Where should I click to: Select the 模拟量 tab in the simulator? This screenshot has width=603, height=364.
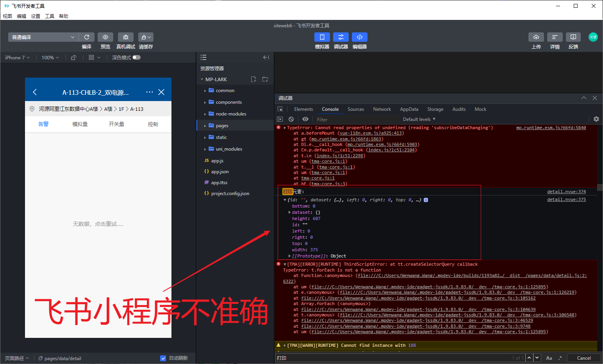click(x=80, y=124)
